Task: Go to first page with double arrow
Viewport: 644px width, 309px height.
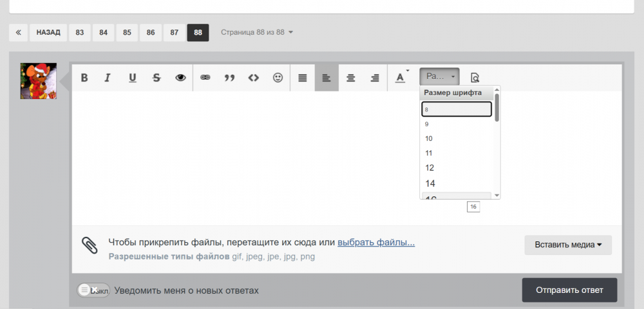Action: [x=19, y=32]
